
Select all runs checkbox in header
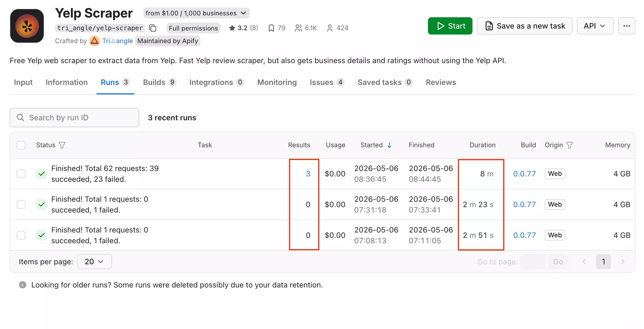click(x=21, y=145)
